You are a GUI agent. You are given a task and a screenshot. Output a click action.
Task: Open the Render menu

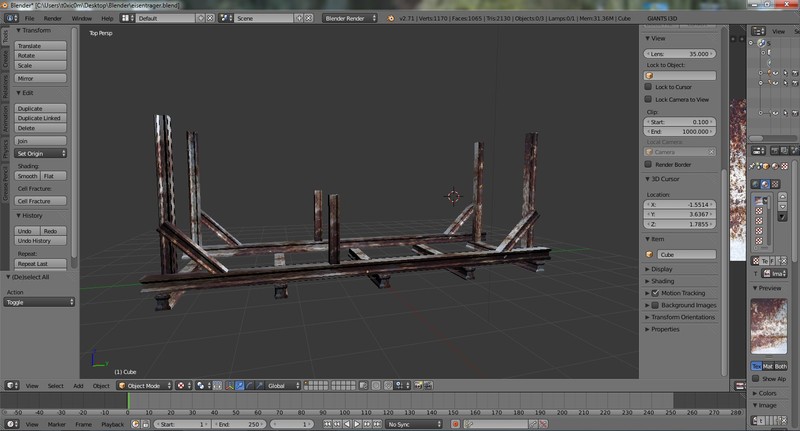52,18
